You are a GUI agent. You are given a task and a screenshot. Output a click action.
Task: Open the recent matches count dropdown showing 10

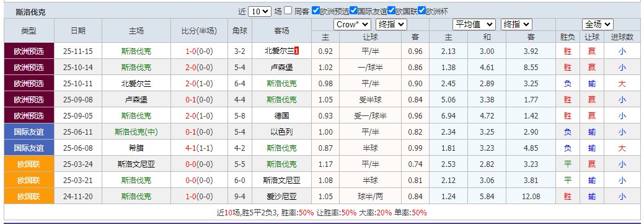pyautogui.click(x=260, y=12)
